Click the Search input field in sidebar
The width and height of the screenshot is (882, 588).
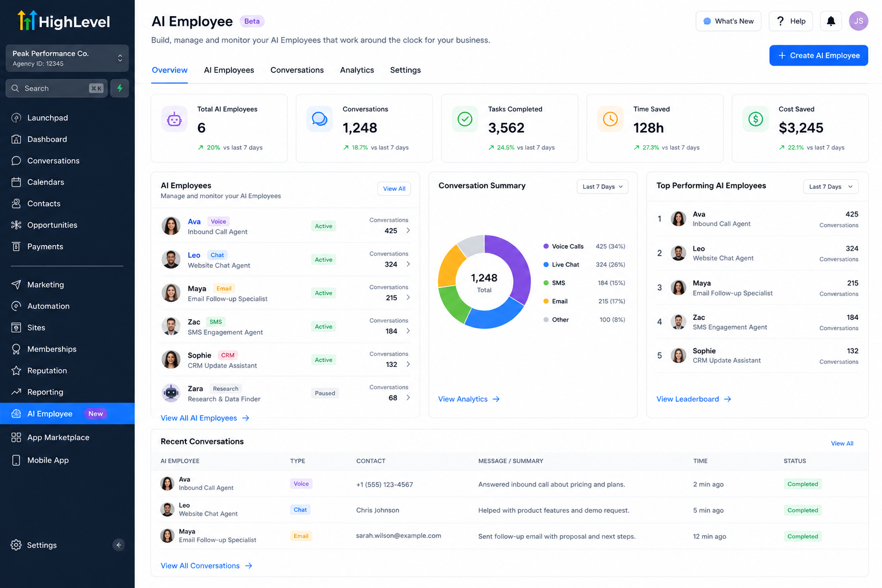pyautogui.click(x=57, y=88)
